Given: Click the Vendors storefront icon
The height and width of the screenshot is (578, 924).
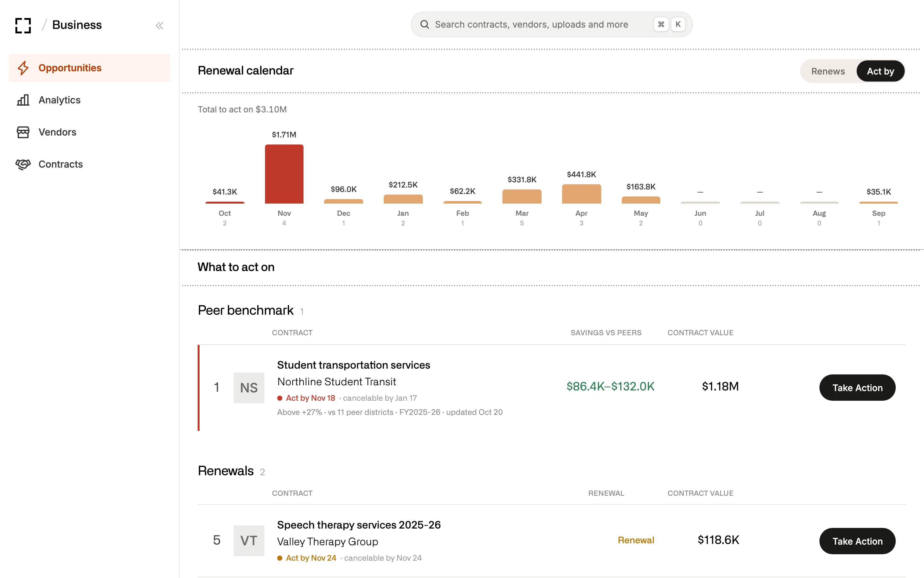Looking at the screenshot, I should click(x=23, y=132).
